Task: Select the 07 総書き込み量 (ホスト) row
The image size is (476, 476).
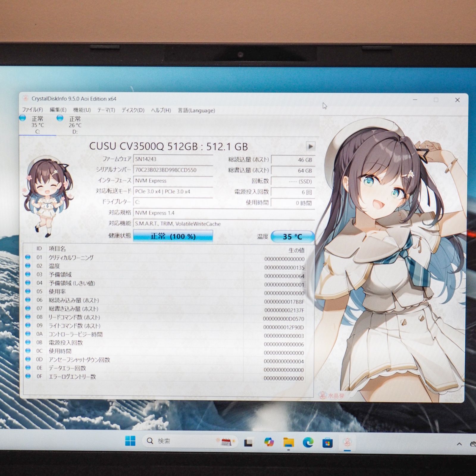Action: tap(165, 309)
